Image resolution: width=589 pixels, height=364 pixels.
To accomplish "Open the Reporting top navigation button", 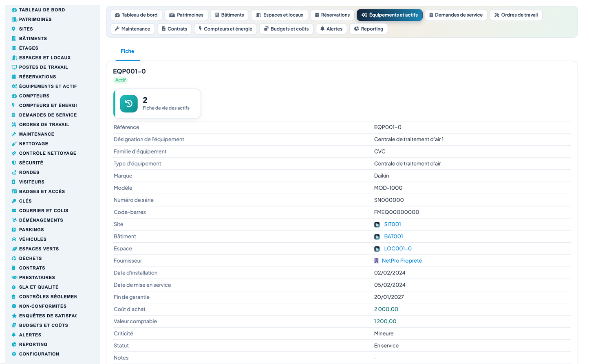I will click(x=368, y=29).
